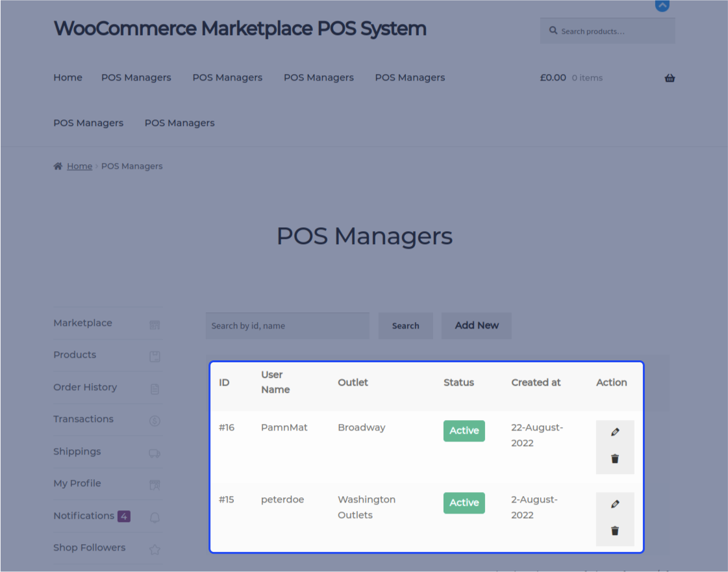Click the date 2-August-2022
Viewport: 728px width, 572px height.
534,507
